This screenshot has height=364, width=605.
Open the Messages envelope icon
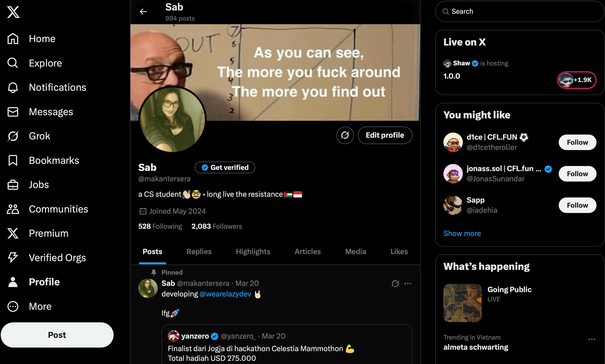pos(13,112)
